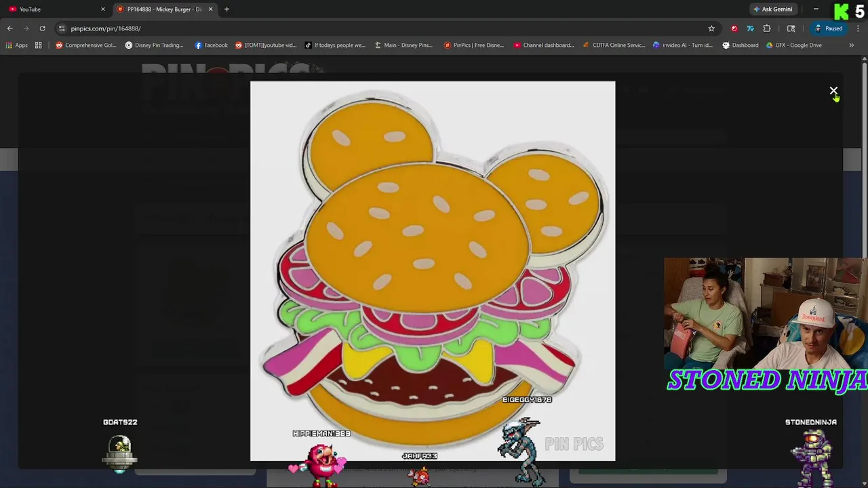
Task: Bookmark this page with the star icon
Action: 711,28
